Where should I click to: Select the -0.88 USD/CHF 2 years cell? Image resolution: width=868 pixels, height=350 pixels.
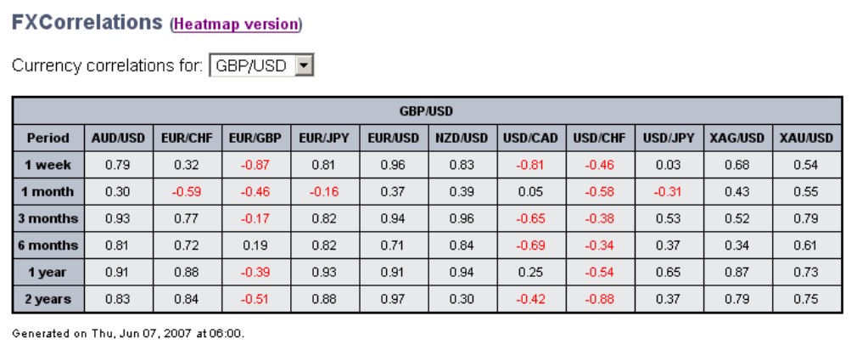600,300
